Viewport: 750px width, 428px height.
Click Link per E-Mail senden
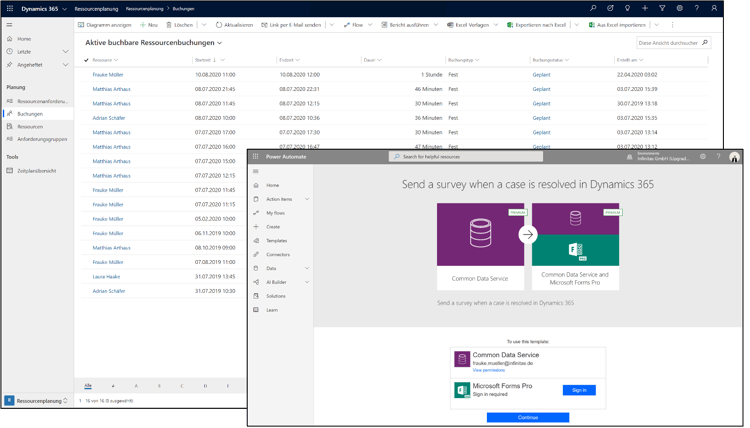[291, 25]
